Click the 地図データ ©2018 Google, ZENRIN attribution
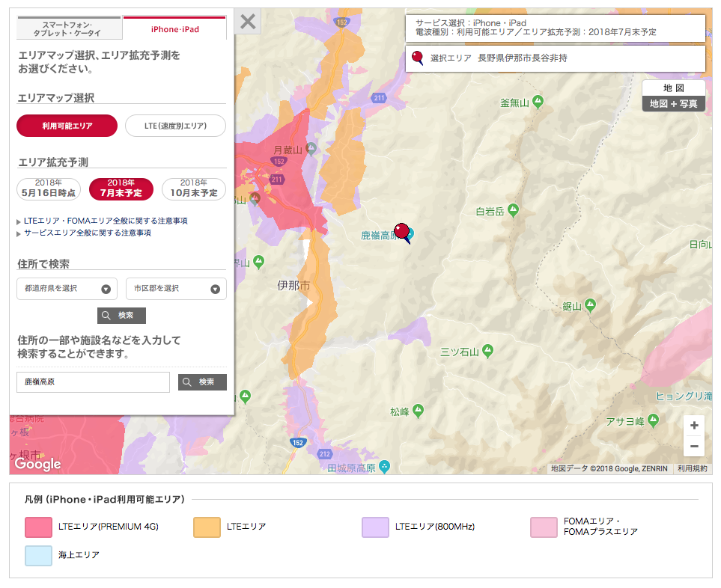 coord(609,468)
